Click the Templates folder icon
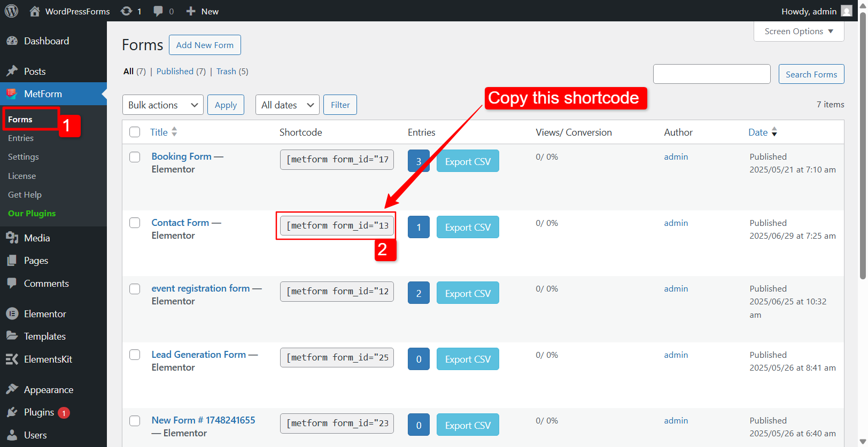The height and width of the screenshot is (447, 868). 12,336
